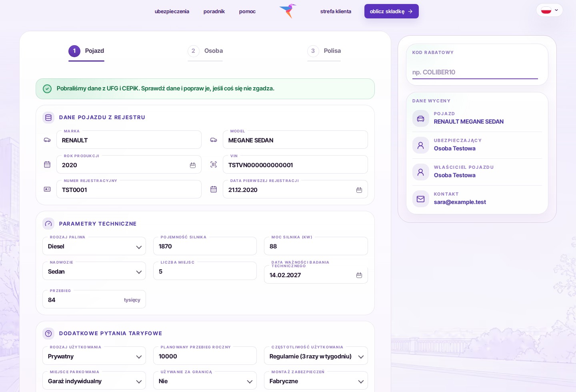
Task: Open the Rodzaj użytkowania dropdown
Action: point(94,356)
